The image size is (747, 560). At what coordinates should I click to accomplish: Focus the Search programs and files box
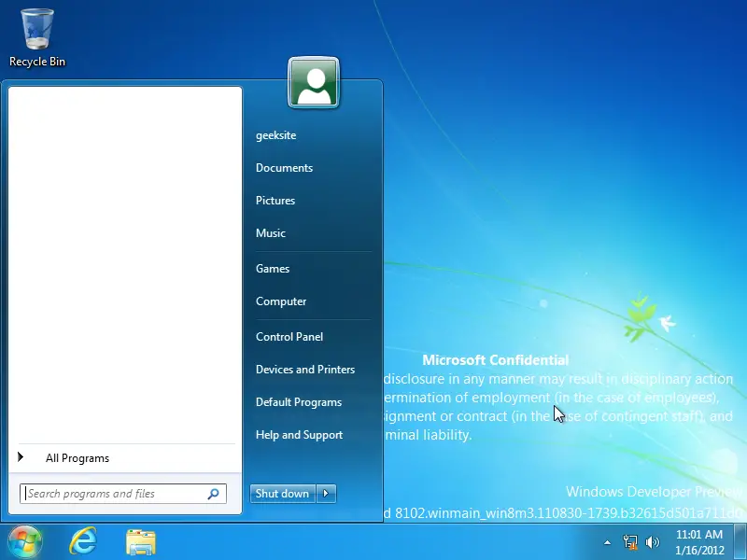[123, 494]
